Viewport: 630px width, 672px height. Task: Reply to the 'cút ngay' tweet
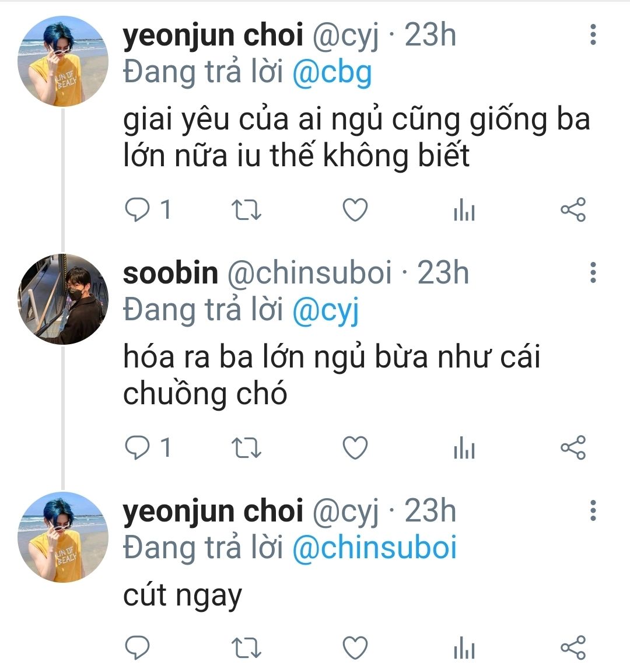point(138,647)
